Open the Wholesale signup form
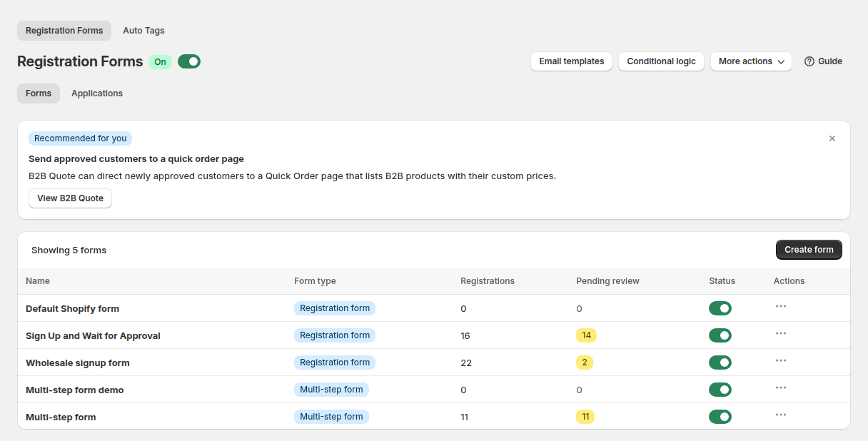Screen dimensions: 868x441 coord(78,363)
